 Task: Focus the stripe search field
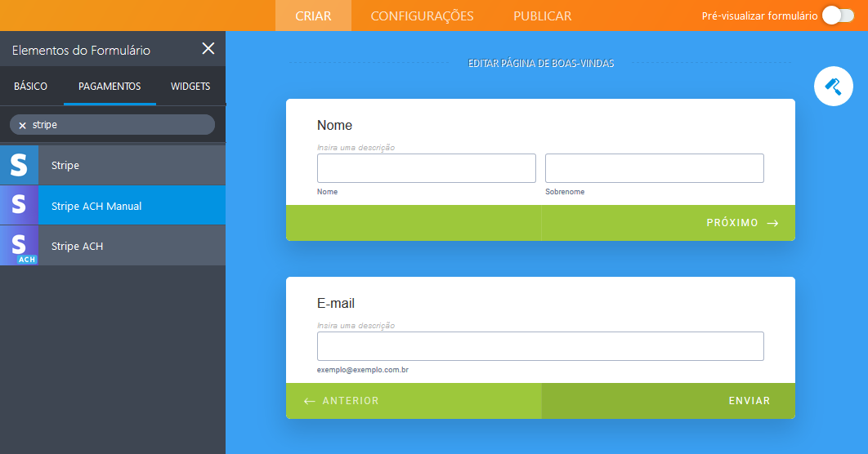click(112, 125)
